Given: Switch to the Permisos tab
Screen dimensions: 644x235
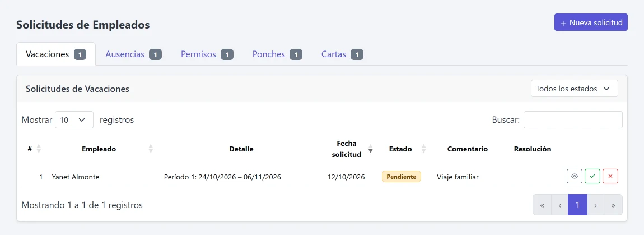Looking at the screenshot, I should pyautogui.click(x=207, y=54).
